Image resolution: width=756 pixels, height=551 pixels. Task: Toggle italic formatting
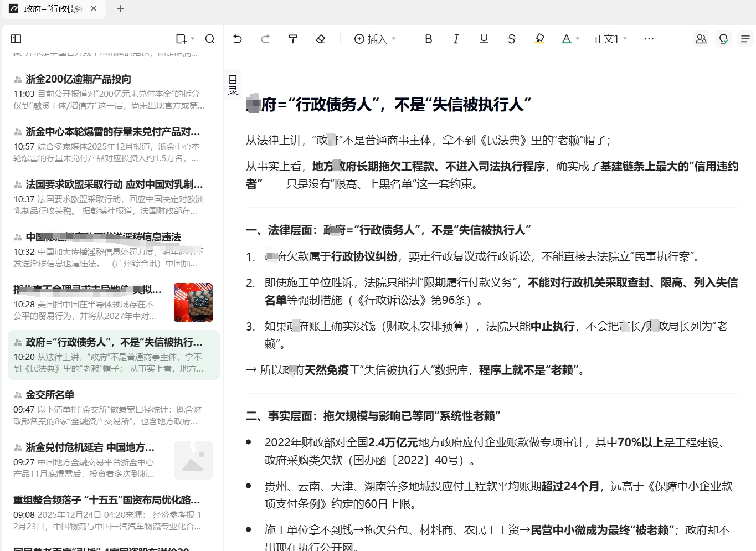(456, 39)
